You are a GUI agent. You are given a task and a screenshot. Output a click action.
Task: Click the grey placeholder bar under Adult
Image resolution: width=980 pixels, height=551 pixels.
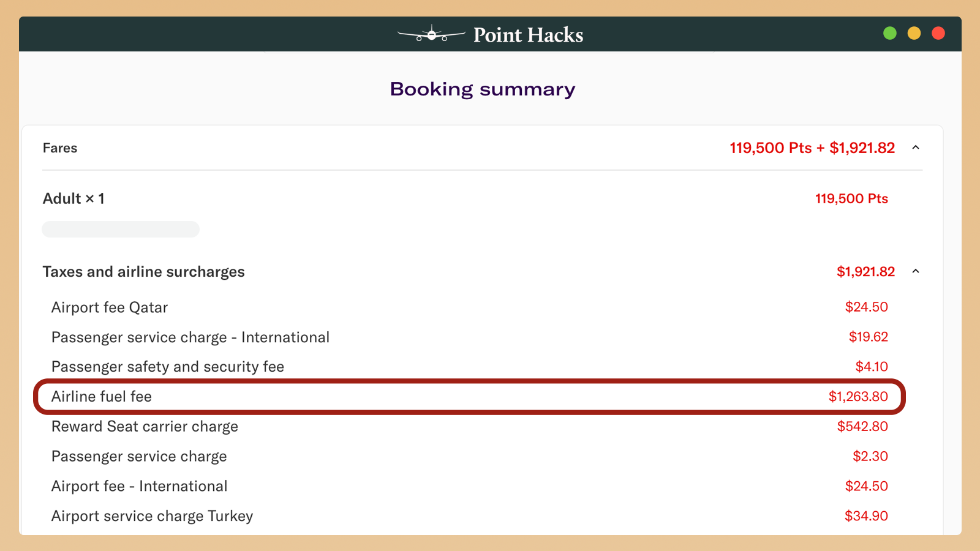click(121, 229)
